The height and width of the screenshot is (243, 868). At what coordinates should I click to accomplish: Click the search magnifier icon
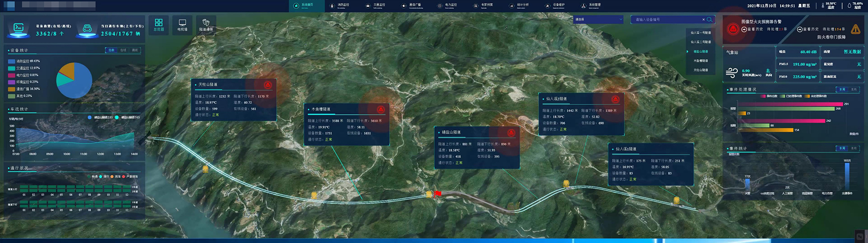click(x=709, y=19)
